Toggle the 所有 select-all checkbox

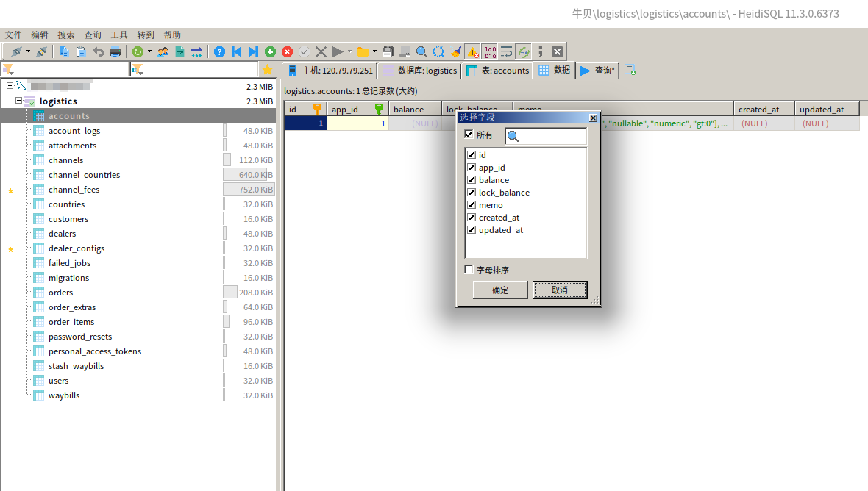[469, 135]
